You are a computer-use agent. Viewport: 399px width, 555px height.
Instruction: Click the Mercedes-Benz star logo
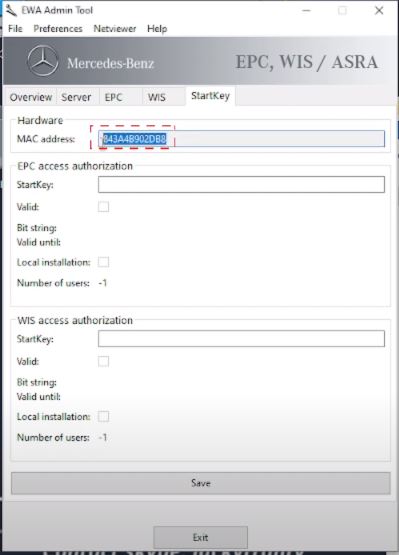click(x=43, y=61)
